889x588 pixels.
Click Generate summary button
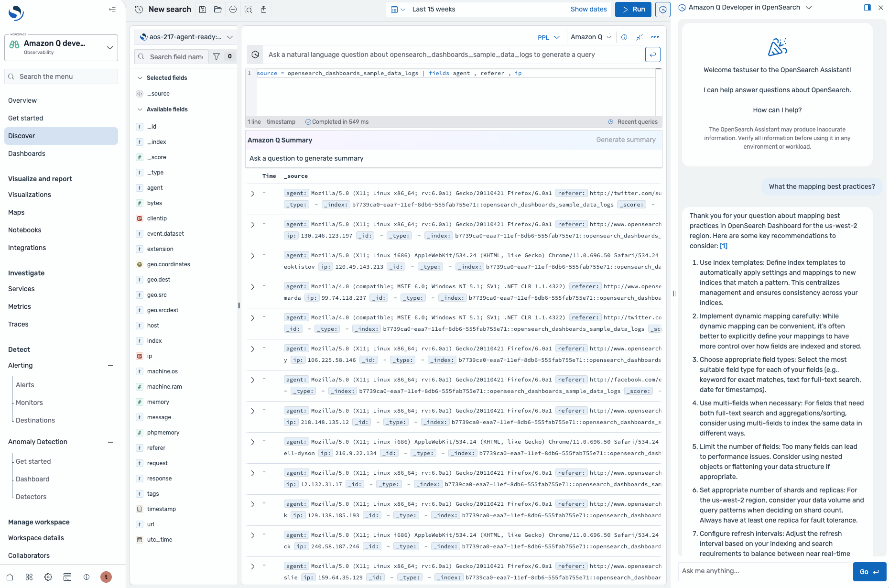tap(626, 140)
